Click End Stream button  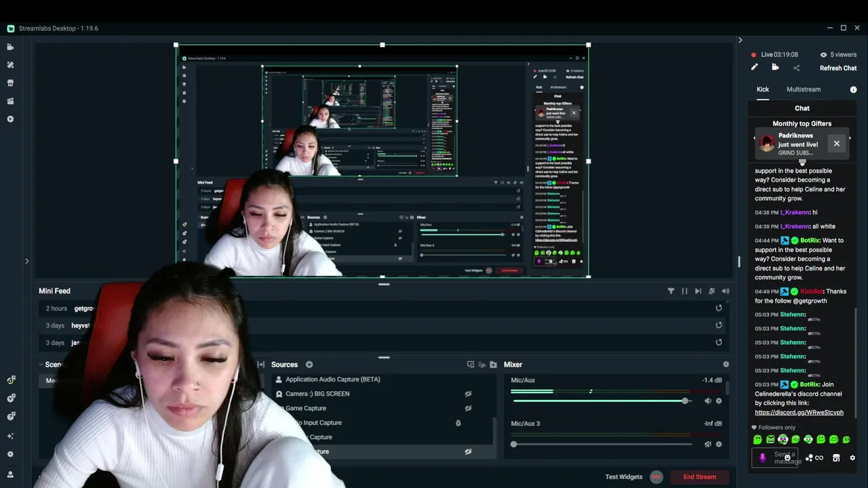click(x=699, y=476)
